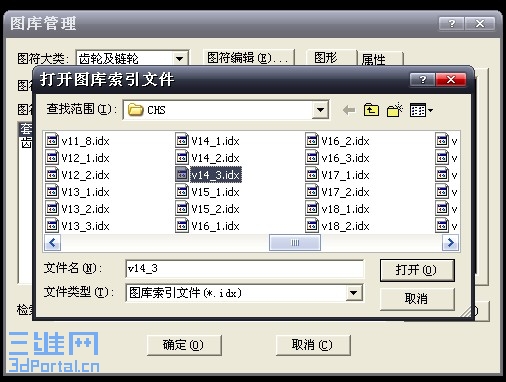The image size is (506, 382).
Task: Click the 图库管理 window help button
Action: point(451,24)
